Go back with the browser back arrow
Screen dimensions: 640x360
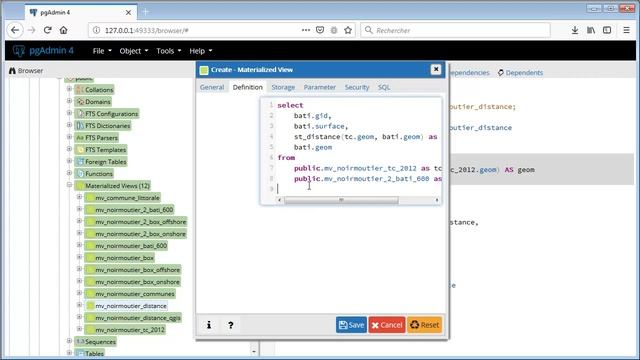[15, 30]
